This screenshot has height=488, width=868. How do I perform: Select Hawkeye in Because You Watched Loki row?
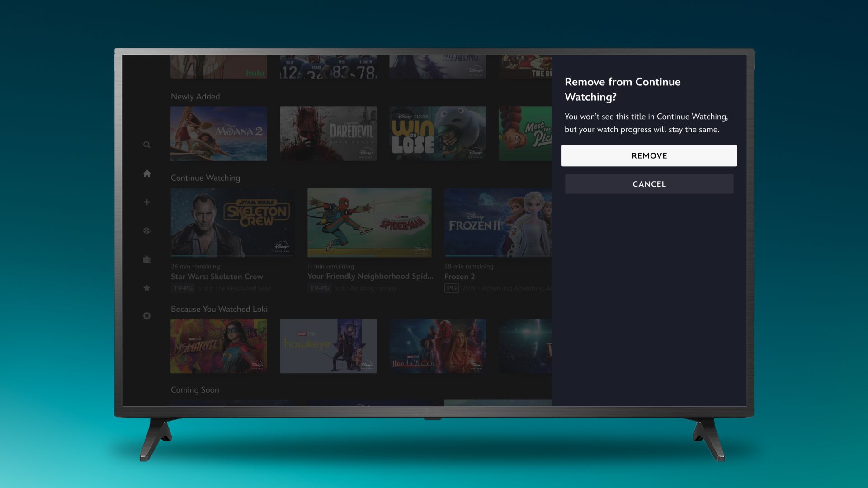click(328, 346)
